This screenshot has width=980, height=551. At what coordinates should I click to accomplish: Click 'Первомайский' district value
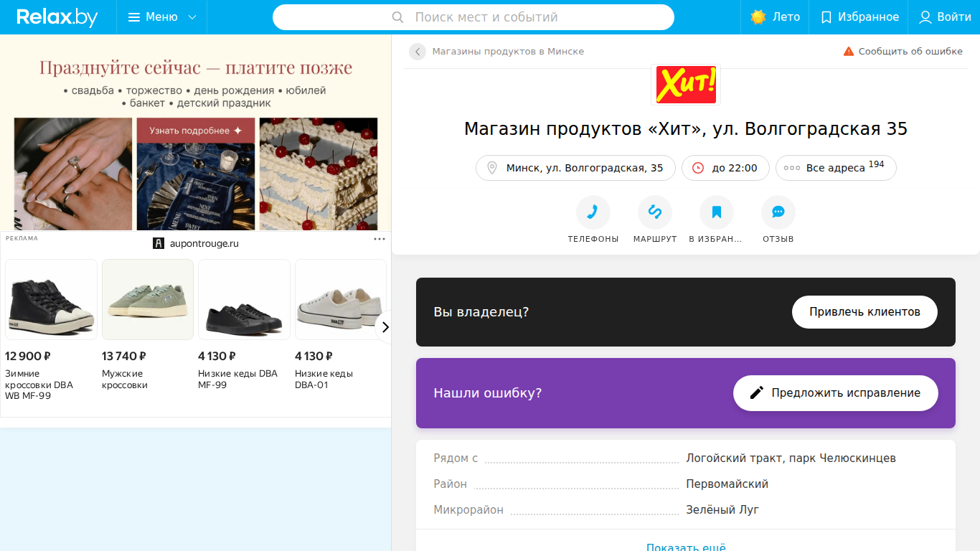pos(727,484)
